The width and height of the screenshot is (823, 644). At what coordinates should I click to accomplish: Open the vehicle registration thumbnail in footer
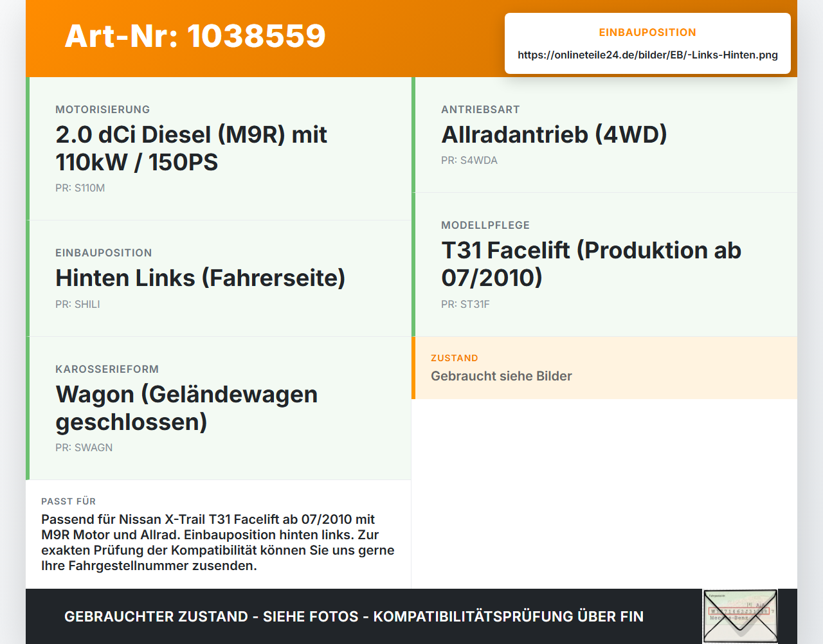740,616
